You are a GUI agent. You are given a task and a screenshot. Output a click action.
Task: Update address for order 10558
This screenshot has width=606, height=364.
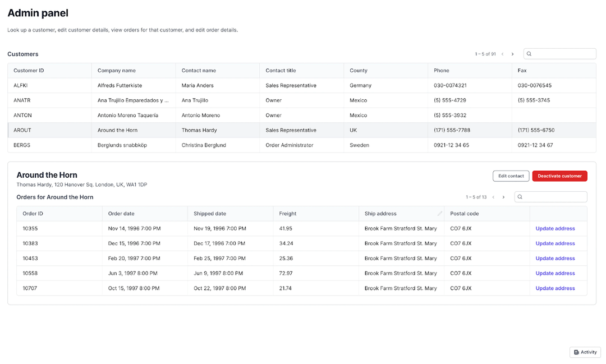(554, 273)
